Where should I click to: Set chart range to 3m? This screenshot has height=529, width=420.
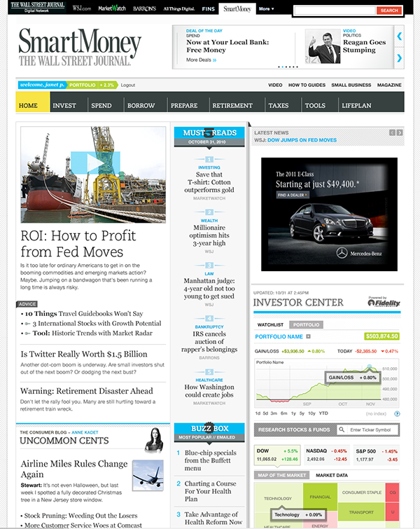274,413
